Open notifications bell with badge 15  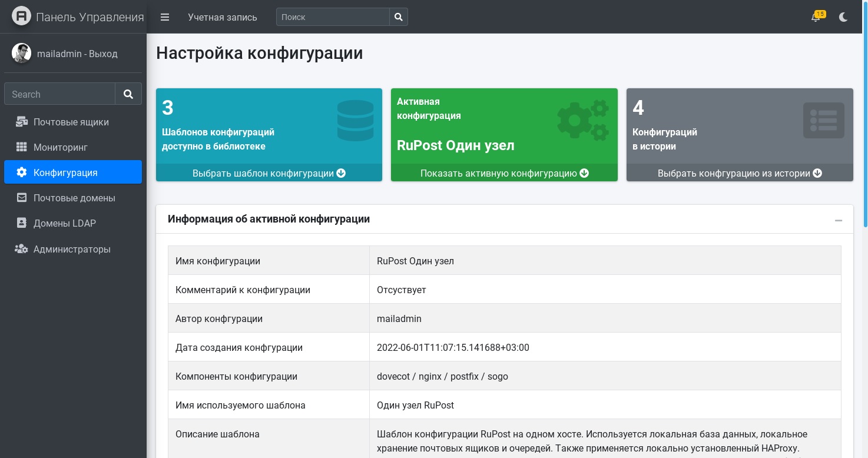[816, 17]
